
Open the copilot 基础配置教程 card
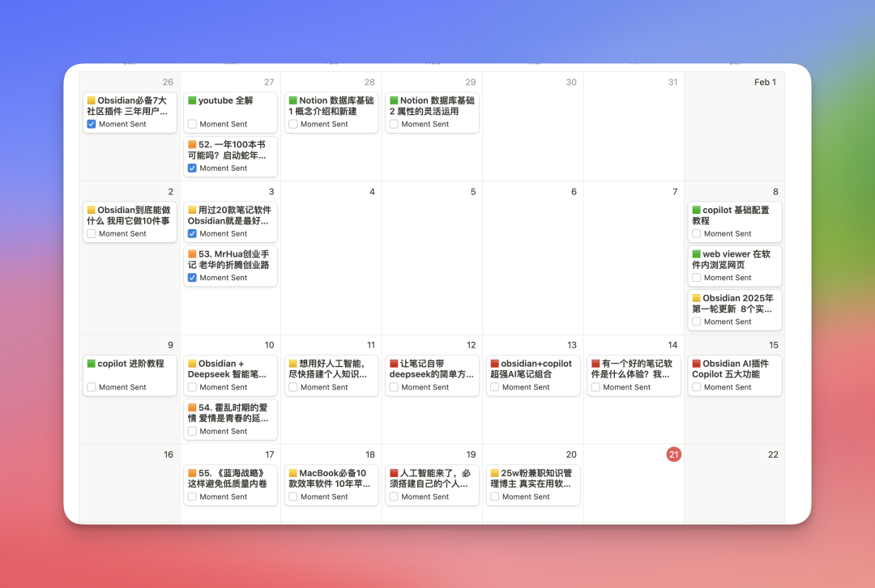coord(736,215)
